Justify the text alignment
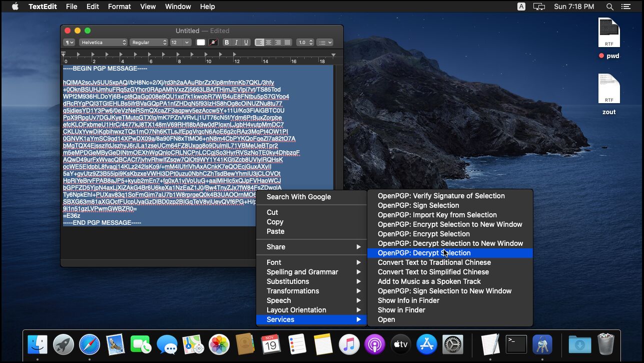Screen dimensions: 644x363 [x=287, y=43]
